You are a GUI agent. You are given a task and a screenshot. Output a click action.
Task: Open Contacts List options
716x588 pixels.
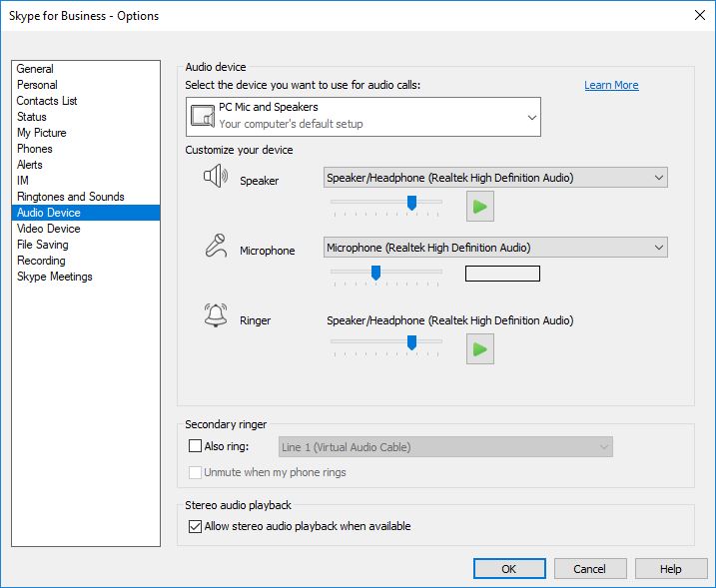point(86,101)
